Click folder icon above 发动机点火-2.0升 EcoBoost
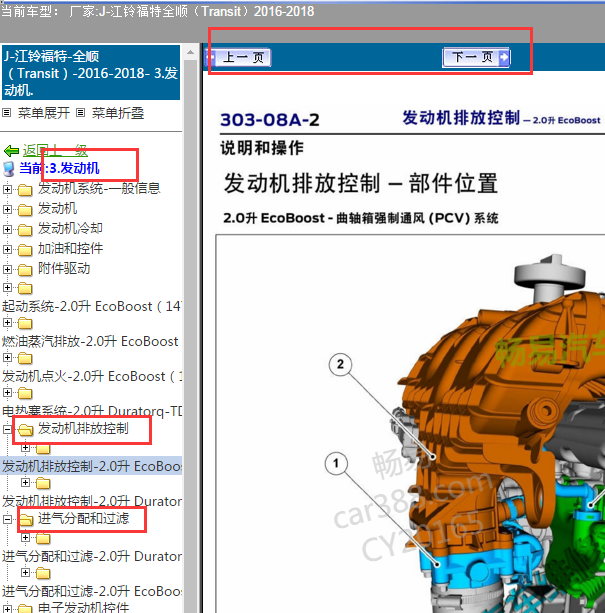Image resolution: width=605 pixels, height=613 pixels. (x=25, y=358)
